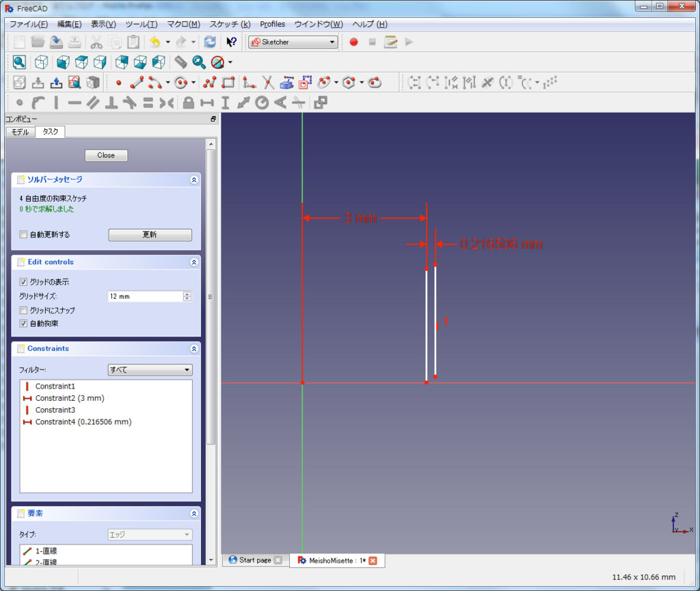Click the fit all view icon
Image resolution: width=700 pixels, height=591 pixels.
coord(19,62)
